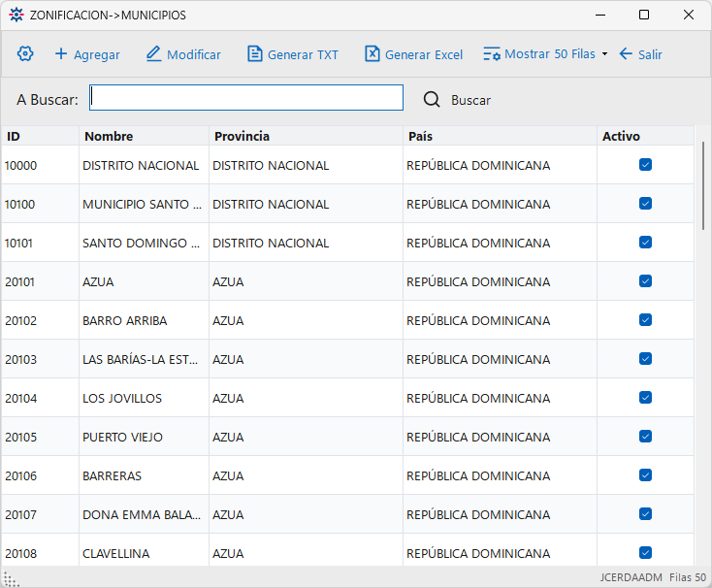Expand the Mostrar 50 Filas dropdown arrow

tap(604, 54)
